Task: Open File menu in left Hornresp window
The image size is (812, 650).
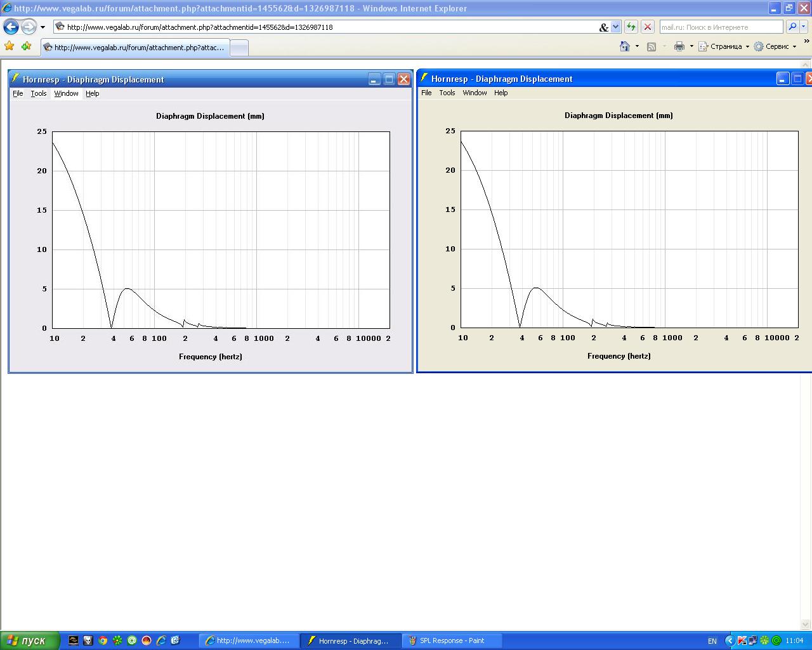Action: [18, 93]
